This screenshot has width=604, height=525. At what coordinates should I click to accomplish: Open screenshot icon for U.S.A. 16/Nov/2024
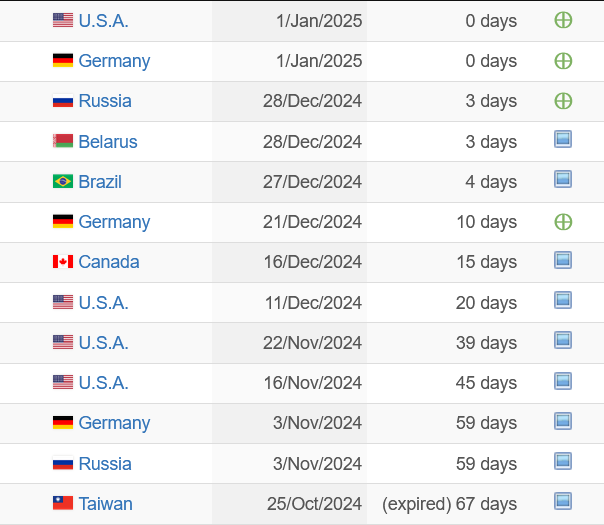coord(563,381)
